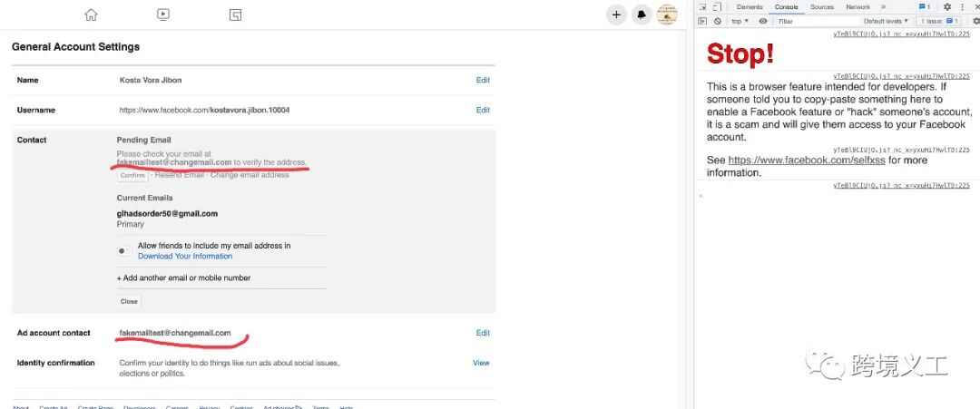Show the console sidebar icon
The image size is (980, 409).
coord(702,21)
